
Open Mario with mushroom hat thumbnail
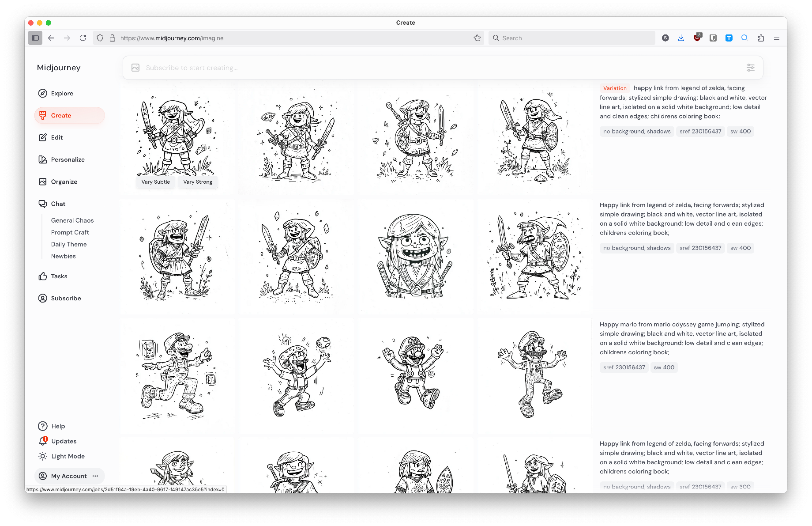296,375
